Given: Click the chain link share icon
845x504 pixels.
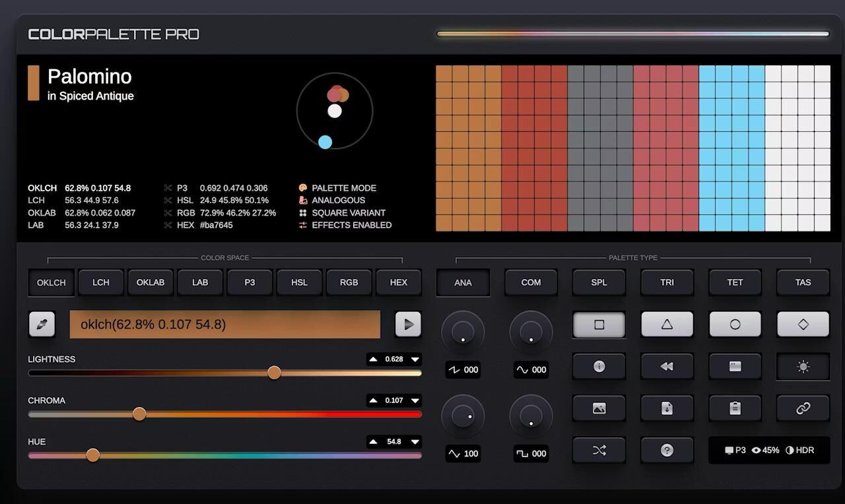Looking at the screenshot, I should point(803,408).
